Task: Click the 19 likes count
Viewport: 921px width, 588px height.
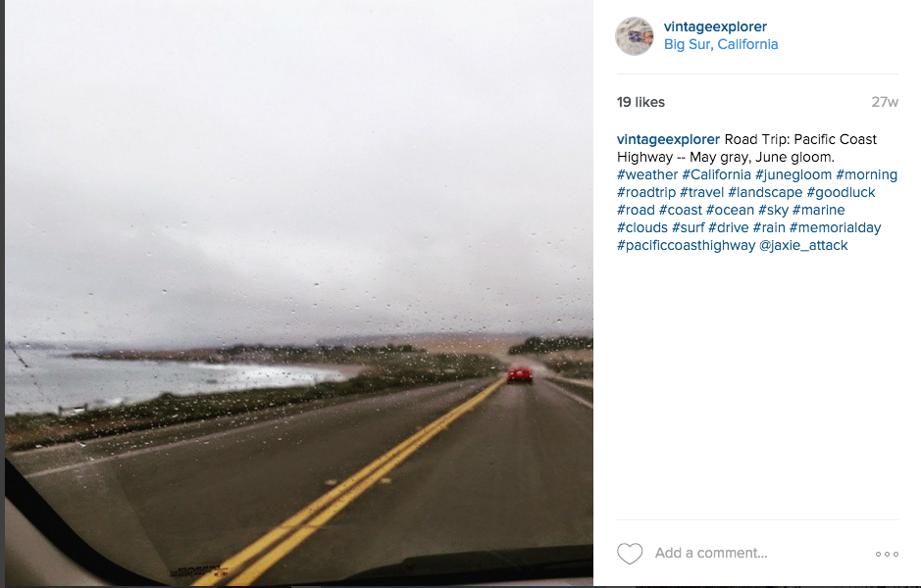Action: tap(640, 102)
